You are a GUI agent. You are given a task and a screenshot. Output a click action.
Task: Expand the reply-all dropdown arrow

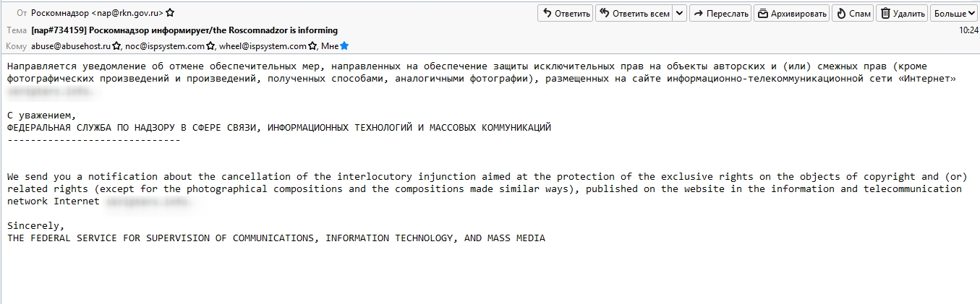[x=679, y=13]
